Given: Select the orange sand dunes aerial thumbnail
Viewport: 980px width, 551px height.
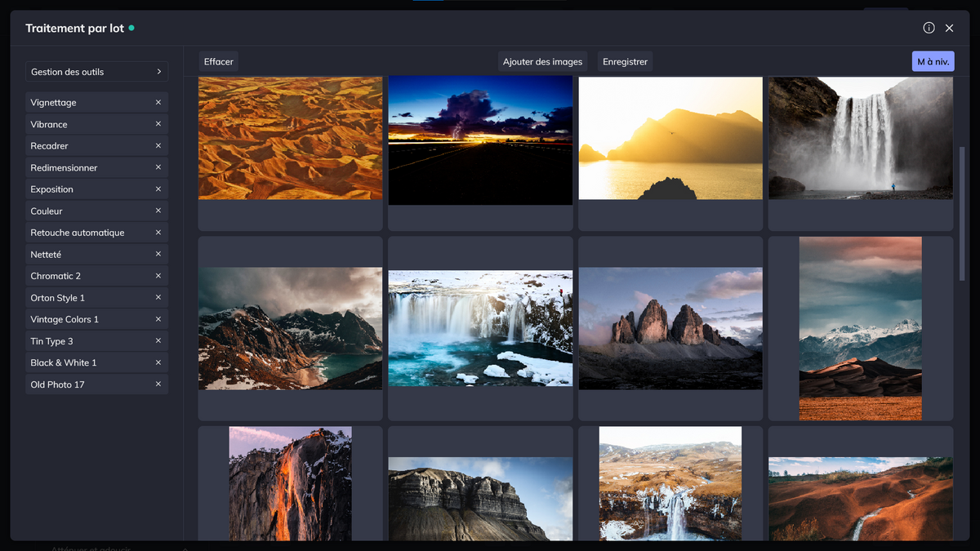Looking at the screenshot, I should point(290,138).
